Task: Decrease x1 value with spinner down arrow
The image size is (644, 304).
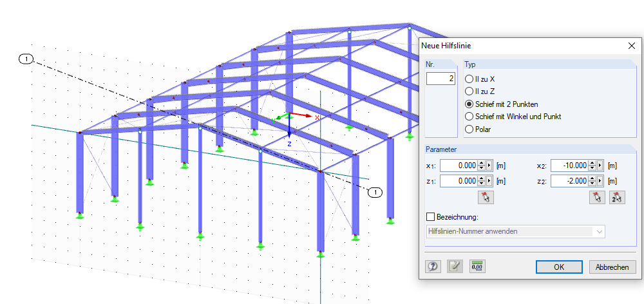Action: (x=481, y=169)
